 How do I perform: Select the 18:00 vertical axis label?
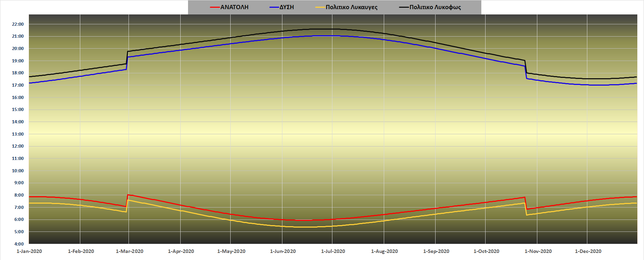coord(18,73)
